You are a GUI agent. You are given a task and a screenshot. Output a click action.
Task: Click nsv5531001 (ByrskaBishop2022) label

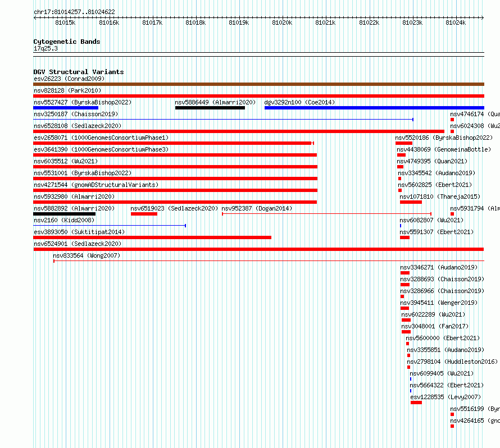pyautogui.click(x=83, y=173)
